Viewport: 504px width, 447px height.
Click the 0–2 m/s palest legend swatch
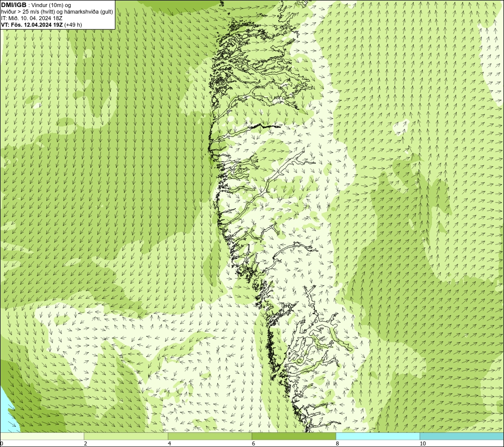(x=42, y=436)
